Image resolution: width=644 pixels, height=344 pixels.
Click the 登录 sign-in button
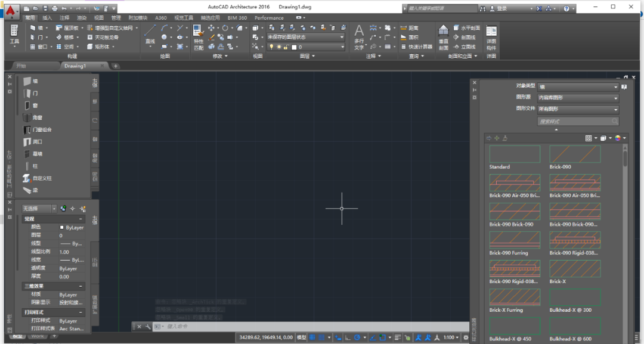tap(501, 8)
